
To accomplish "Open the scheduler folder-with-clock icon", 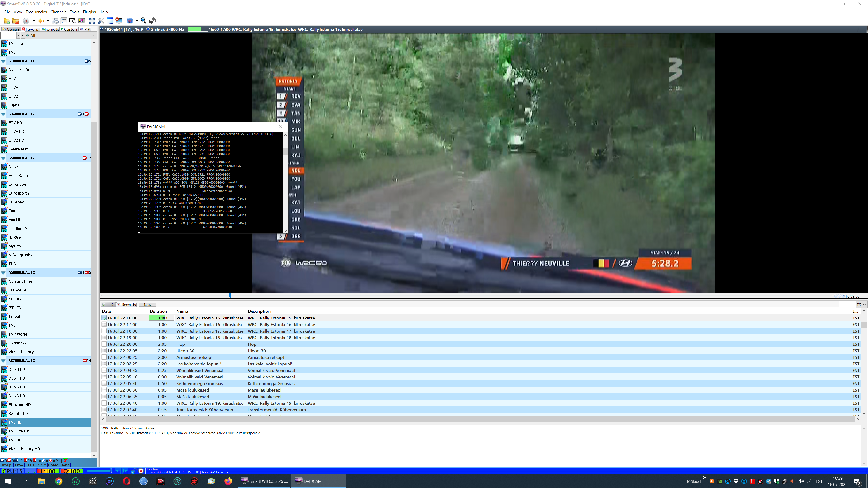I will click(x=55, y=21).
